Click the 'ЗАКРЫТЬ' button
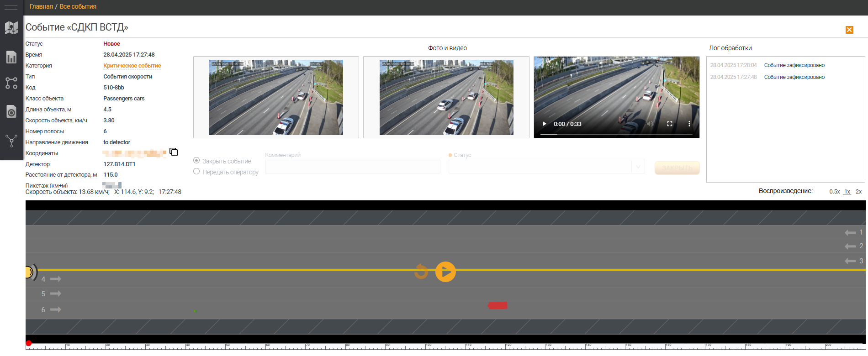 tap(677, 168)
